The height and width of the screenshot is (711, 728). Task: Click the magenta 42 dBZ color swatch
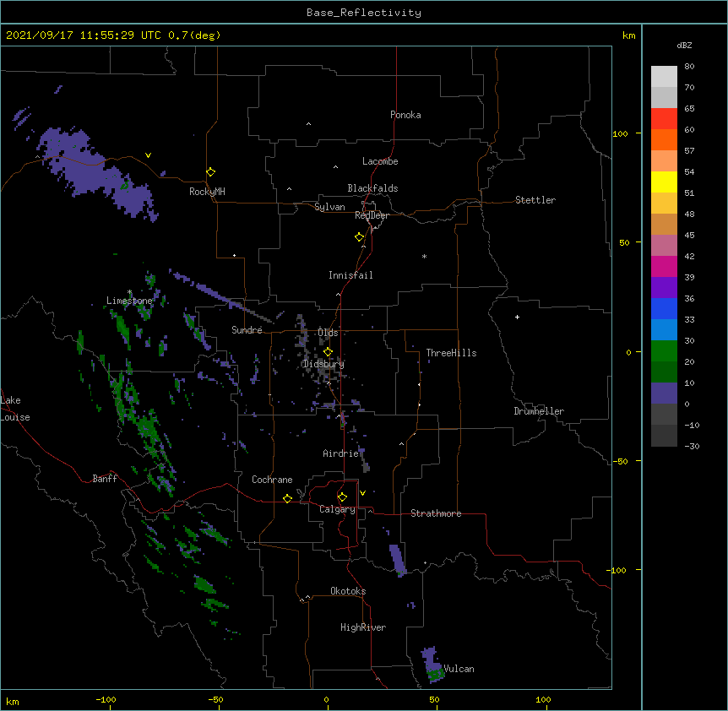(664, 266)
